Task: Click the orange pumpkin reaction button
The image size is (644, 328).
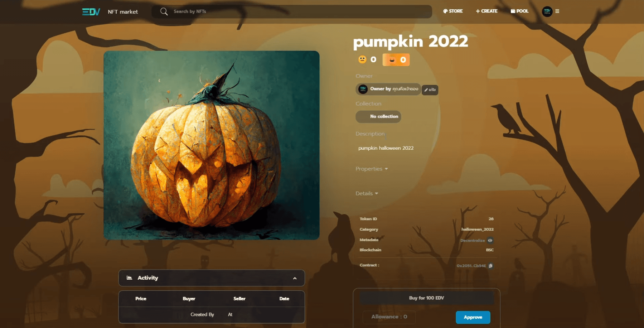Action: 396,60
